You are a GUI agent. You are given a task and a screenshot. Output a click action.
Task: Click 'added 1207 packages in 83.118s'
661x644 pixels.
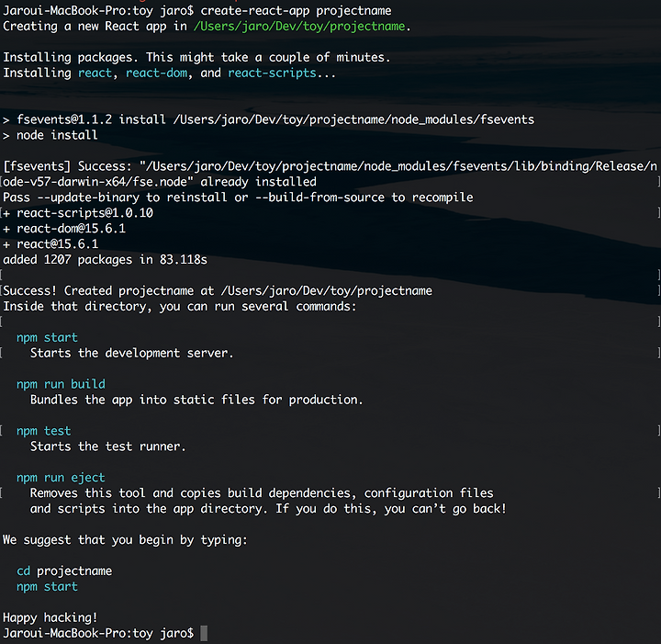[x=105, y=260]
